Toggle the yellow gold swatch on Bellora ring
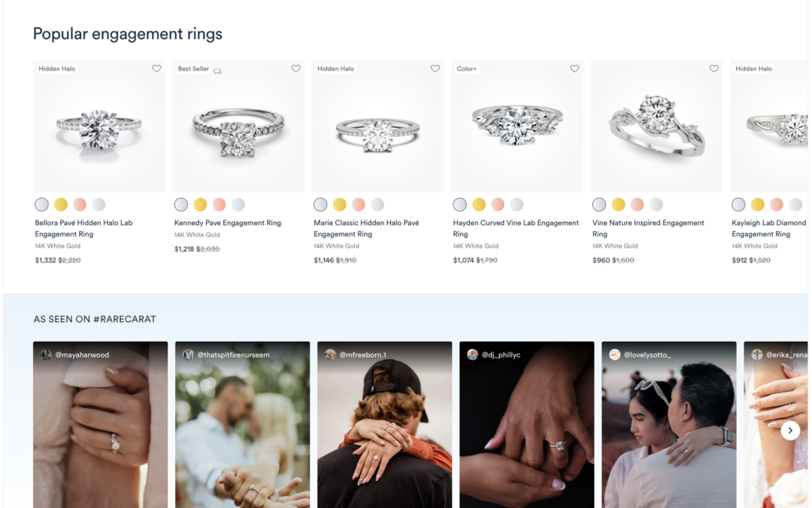 pyautogui.click(x=61, y=204)
